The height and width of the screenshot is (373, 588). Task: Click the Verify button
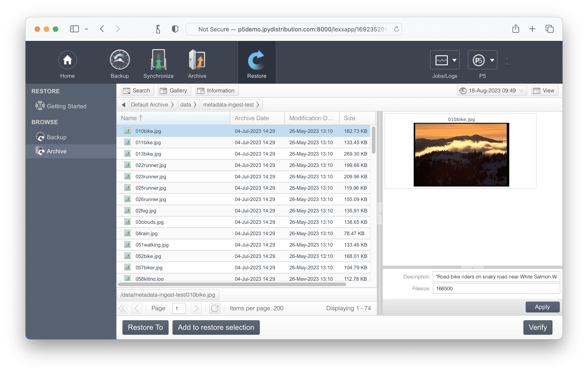coord(537,327)
